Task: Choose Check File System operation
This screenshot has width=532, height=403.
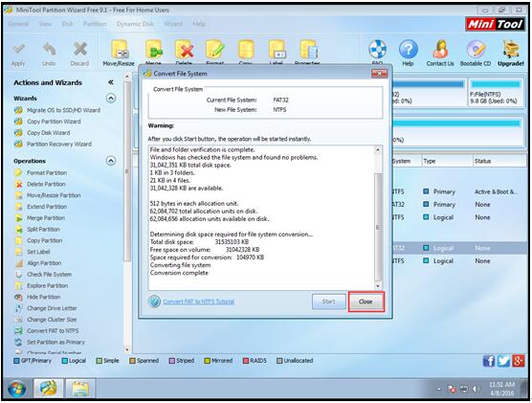Action: point(49,275)
